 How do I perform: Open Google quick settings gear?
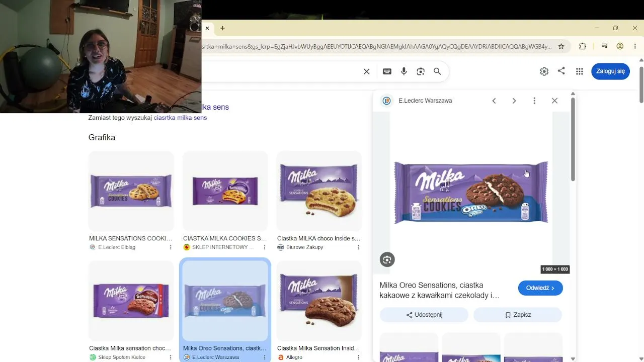(544, 71)
